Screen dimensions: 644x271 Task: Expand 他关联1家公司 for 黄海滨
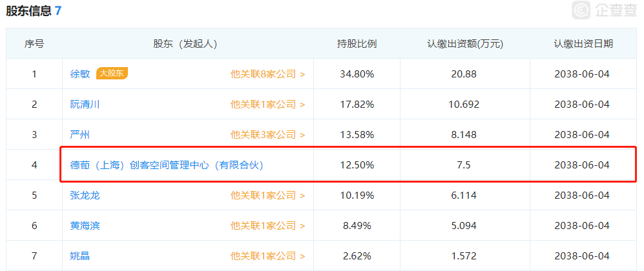(268, 226)
